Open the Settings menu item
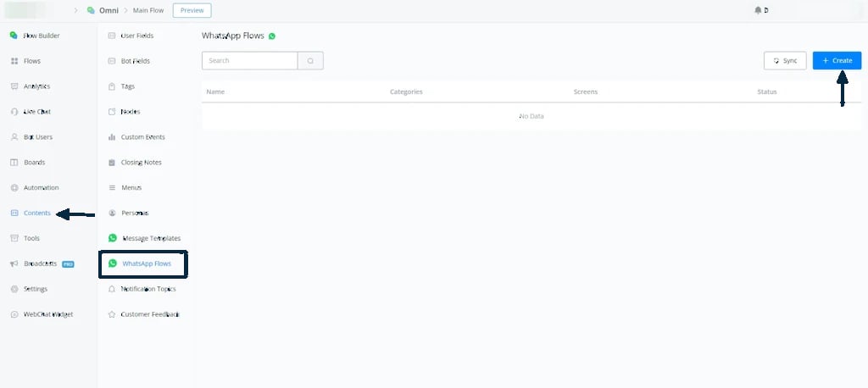 [36, 289]
